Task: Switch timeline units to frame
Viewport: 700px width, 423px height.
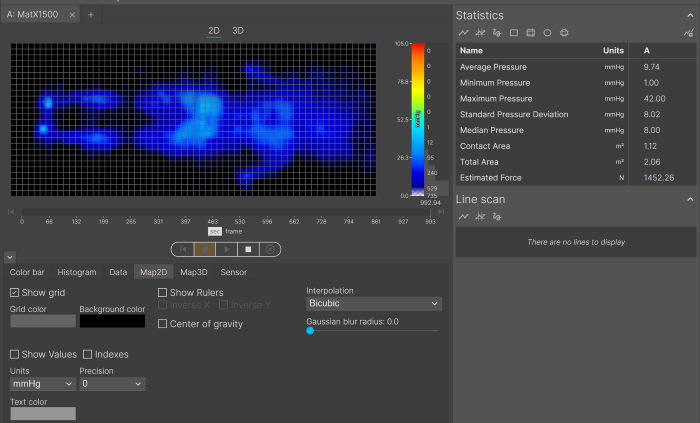Action: pyautogui.click(x=233, y=232)
